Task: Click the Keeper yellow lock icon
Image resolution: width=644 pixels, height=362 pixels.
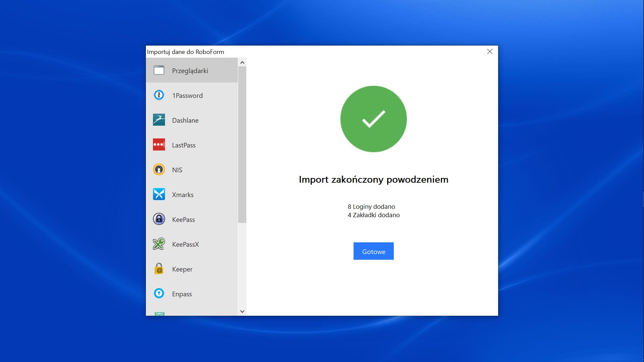Action: point(159,269)
